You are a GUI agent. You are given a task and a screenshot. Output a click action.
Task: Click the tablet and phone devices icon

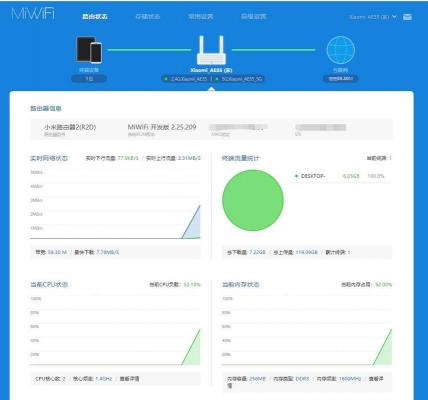pyautogui.click(x=89, y=50)
